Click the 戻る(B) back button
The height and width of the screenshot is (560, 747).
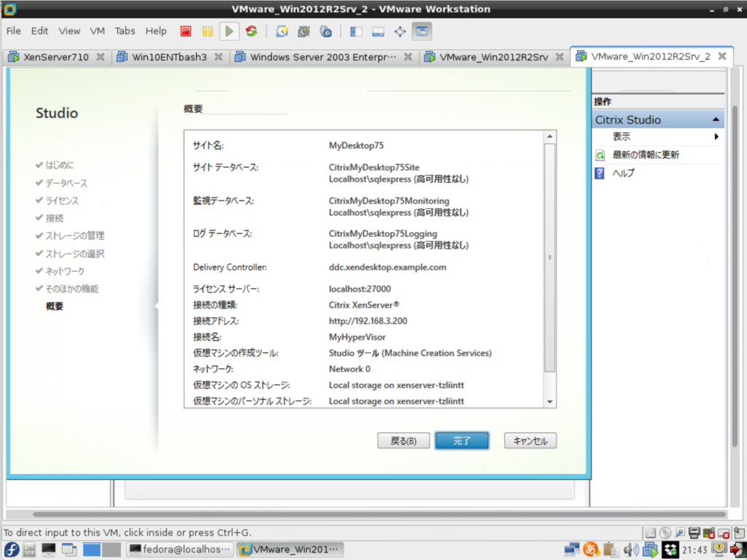point(403,440)
